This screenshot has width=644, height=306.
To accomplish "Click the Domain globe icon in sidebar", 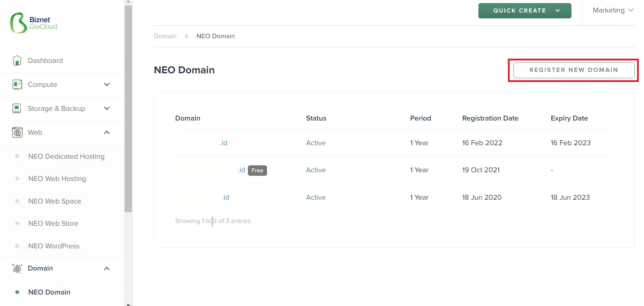I will tap(17, 268).
